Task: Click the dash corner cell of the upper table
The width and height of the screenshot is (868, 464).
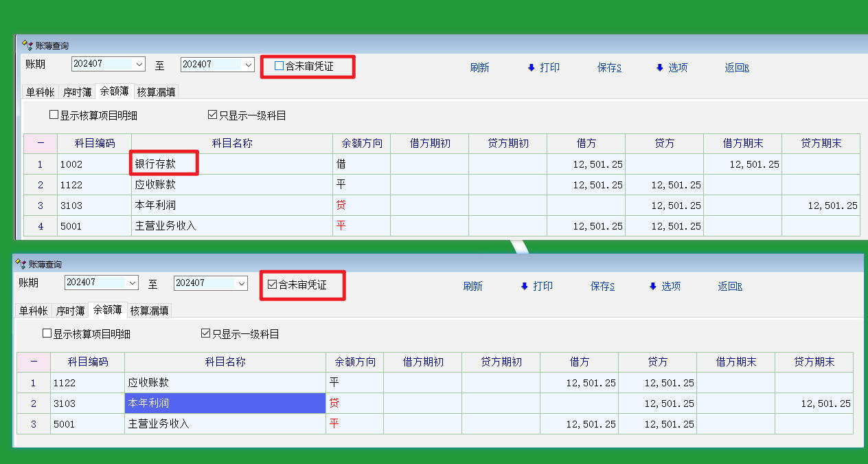Action: click(x=41, y=143)
